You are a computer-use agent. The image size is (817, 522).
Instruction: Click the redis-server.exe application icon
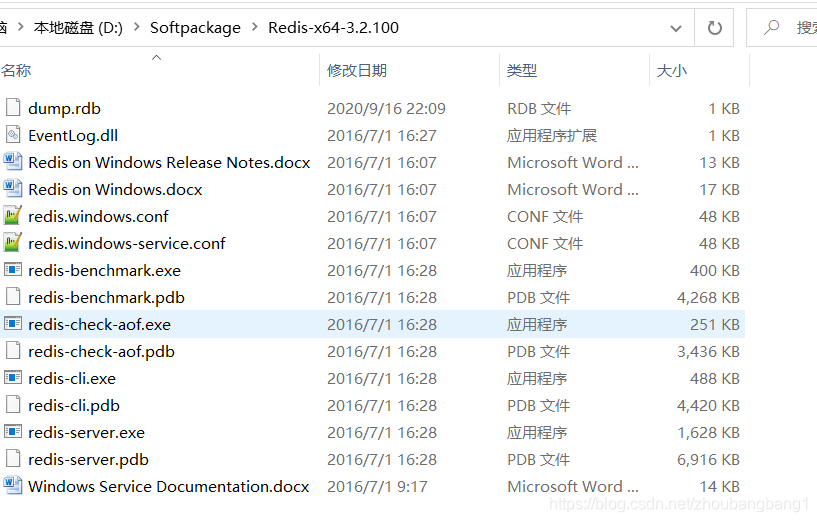click(13, 432)
